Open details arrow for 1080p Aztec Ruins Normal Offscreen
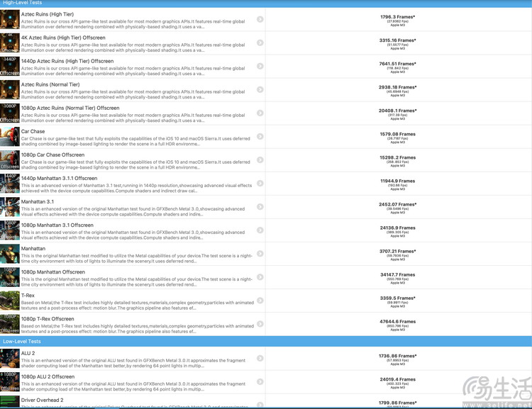 tap(260, 113)
